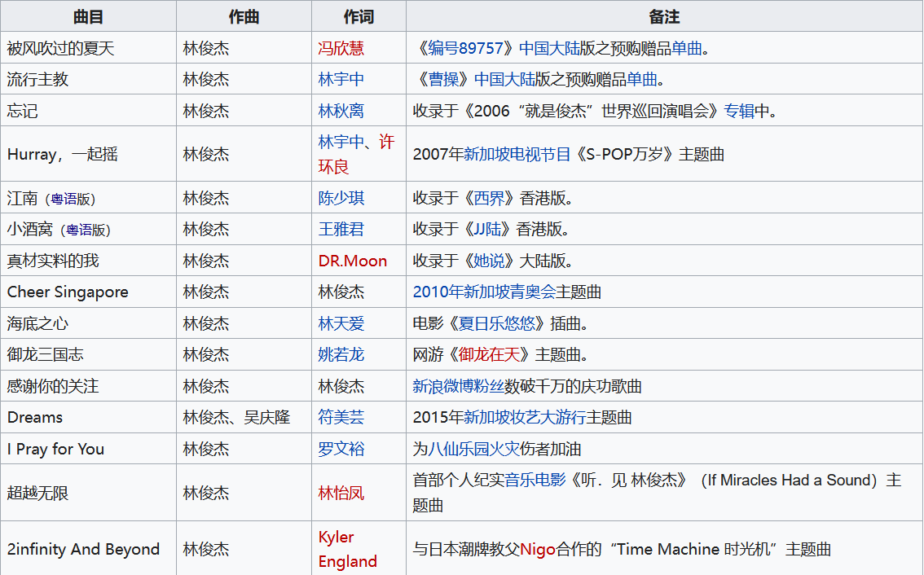924x575 pixels.
Task: Open the 陈少琪 lyricist link
Action: [x=341, y=198]
